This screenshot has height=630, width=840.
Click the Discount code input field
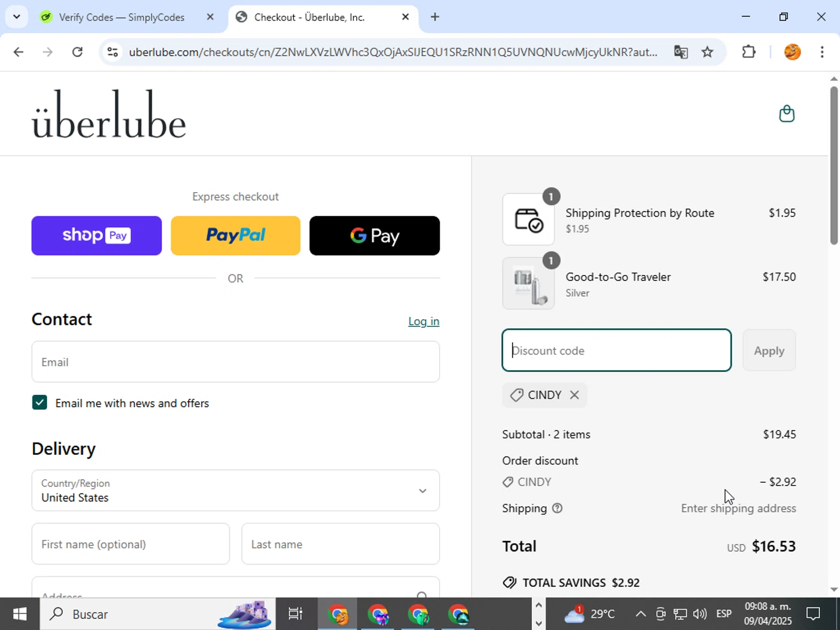(x=617, y=351)
